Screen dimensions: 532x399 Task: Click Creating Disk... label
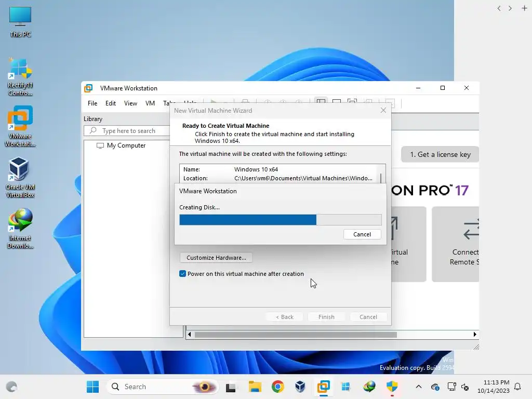click(x=199, y=207)
